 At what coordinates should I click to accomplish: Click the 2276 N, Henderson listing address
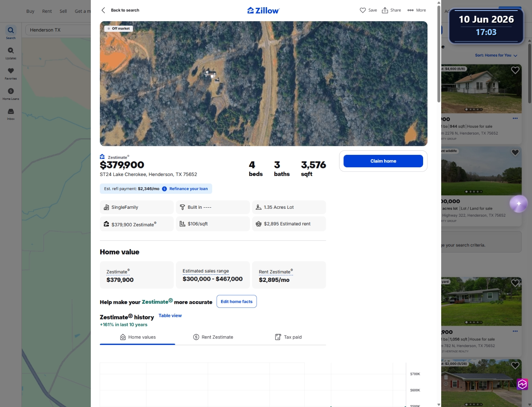coord(470,133)
